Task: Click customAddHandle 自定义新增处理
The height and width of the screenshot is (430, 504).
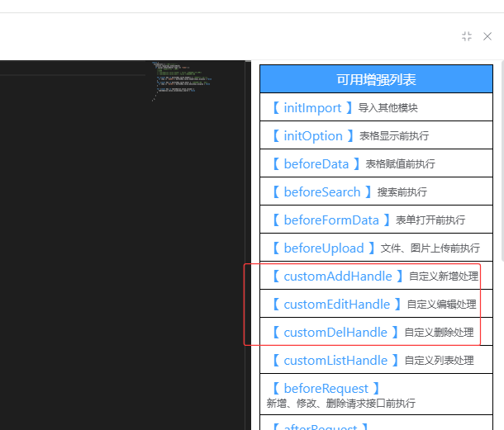Action: [x=337, y=276]
